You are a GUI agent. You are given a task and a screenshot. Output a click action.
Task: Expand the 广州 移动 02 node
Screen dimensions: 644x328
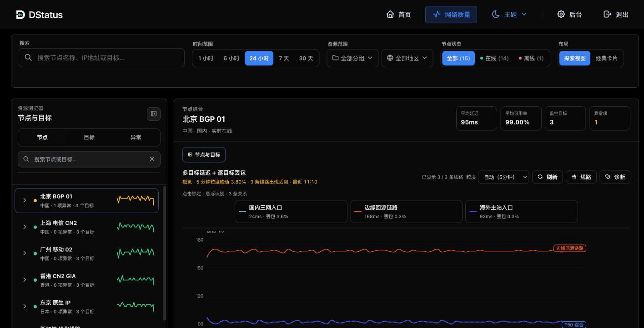25,253
